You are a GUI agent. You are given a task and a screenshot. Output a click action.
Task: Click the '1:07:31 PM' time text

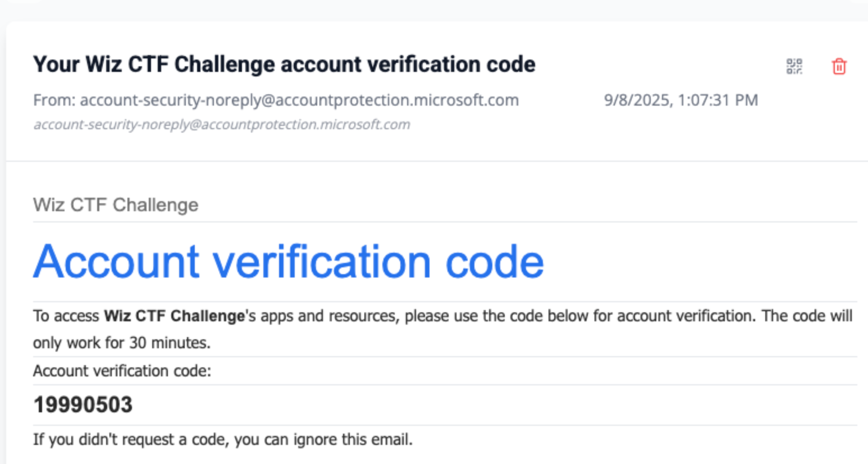pyautogui.click(x=718, y=100)
